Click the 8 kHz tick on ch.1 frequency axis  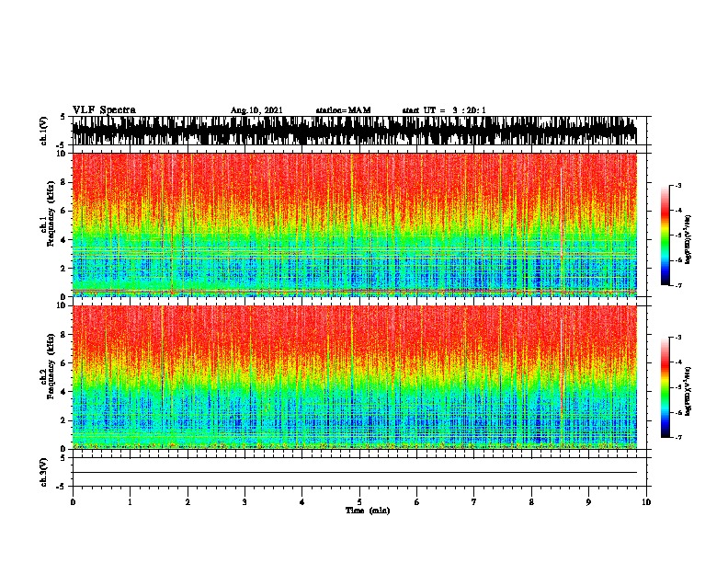pos(64,182)
